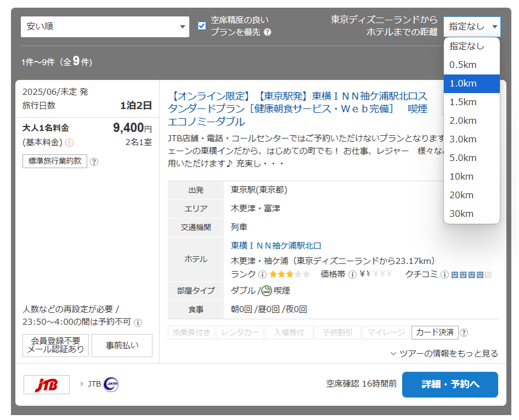Open 東横INN袖ケ浦駅北口 hotel link
This screenshot has width=519, height=420.
click(276, 245)
